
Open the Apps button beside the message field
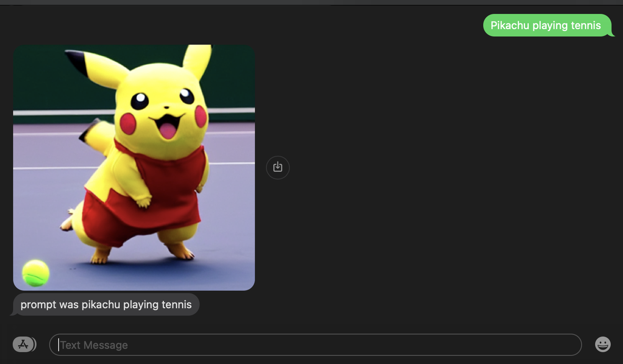pos(24,344)
